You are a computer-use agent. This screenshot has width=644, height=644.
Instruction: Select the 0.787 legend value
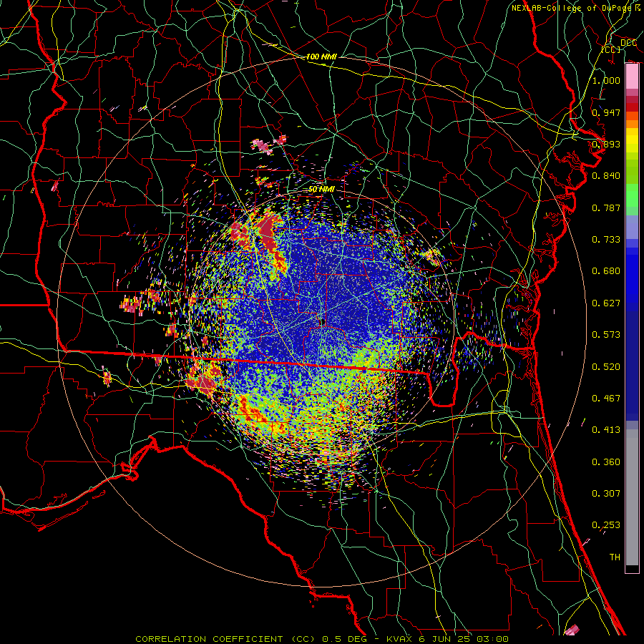pos(606,208)
